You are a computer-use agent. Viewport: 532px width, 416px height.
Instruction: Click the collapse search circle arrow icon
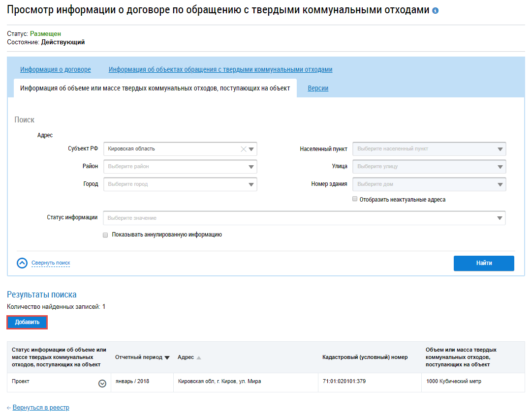pos(22,263)
